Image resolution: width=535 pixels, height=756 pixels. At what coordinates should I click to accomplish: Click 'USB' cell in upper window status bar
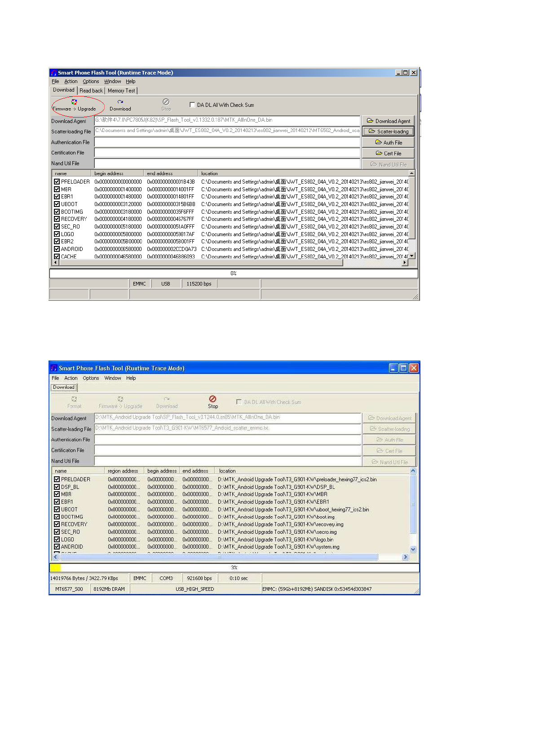(166, 284)
